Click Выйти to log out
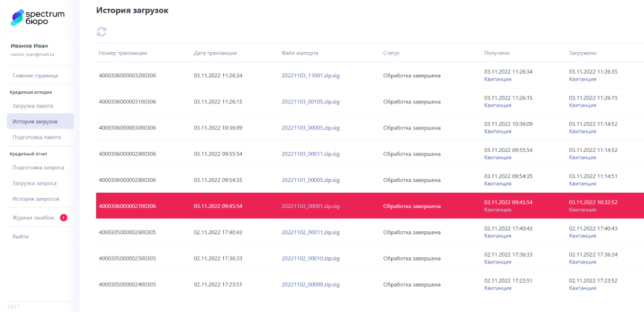The width and height of the screenshot is (644, 312). 21,237
